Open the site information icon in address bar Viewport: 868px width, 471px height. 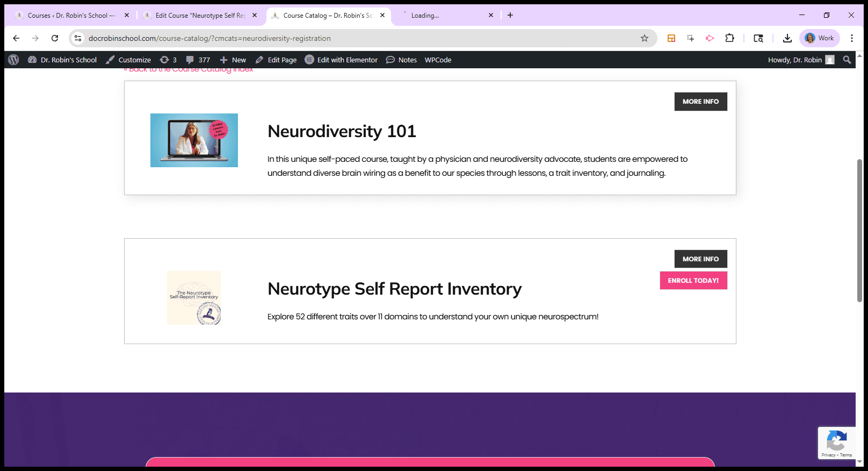[78, 38]
